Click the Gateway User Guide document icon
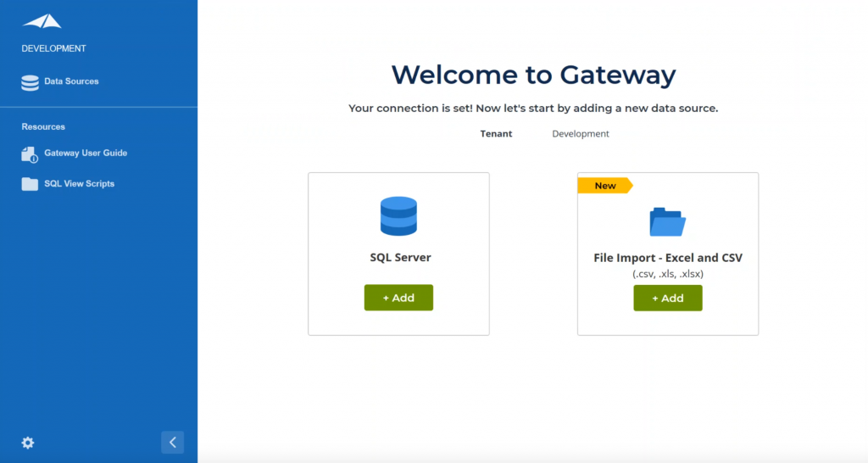Screen dimensions: 868x463 [31, 153]
